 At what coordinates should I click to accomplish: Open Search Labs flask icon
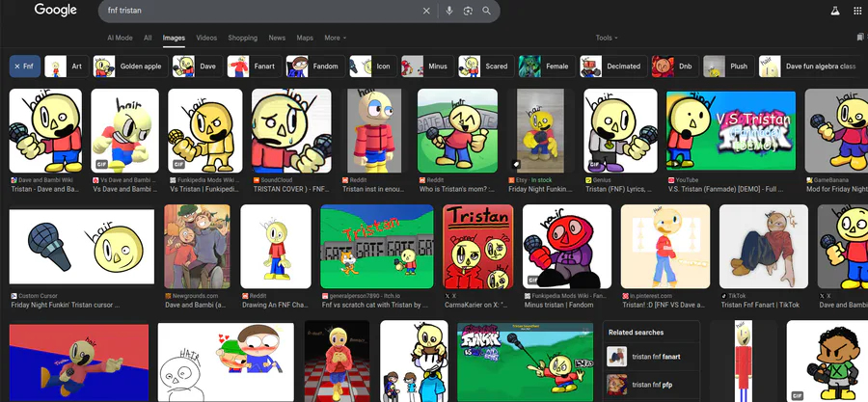coord(835,11)
